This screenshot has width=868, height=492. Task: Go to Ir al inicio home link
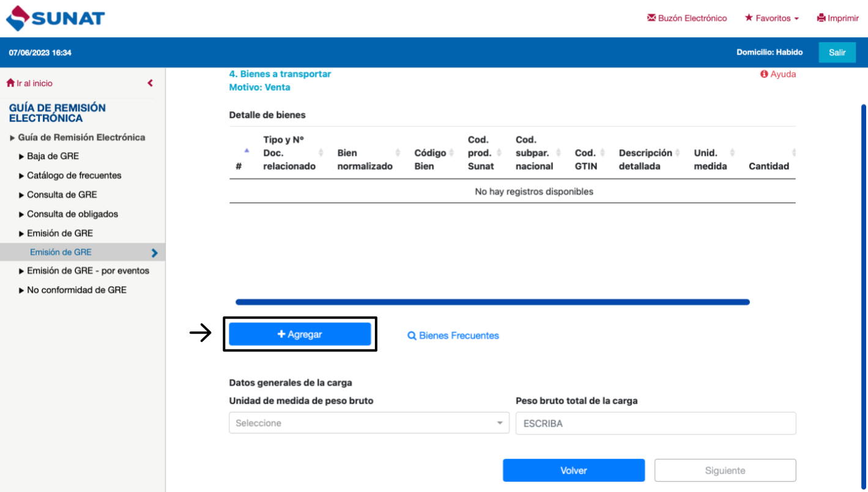click(x=29, y=83)
